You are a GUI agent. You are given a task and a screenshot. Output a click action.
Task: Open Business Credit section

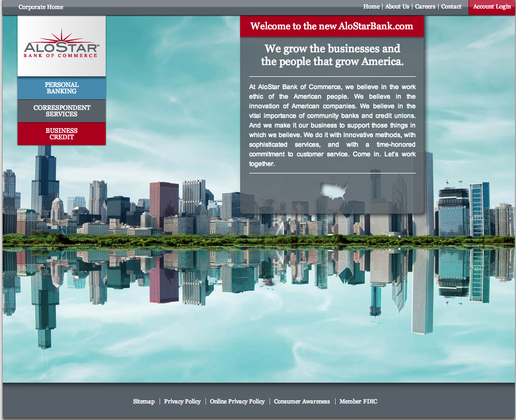[61, 133]
